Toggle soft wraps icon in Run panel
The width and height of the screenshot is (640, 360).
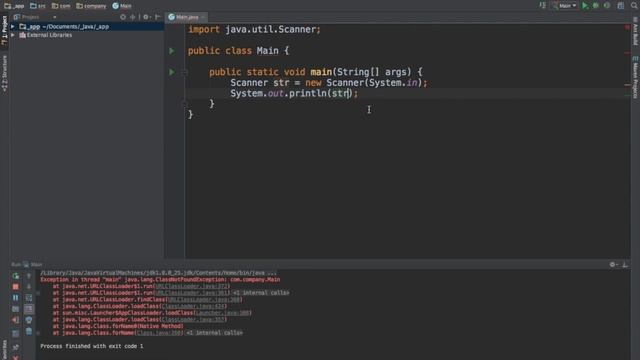point(29,298)
